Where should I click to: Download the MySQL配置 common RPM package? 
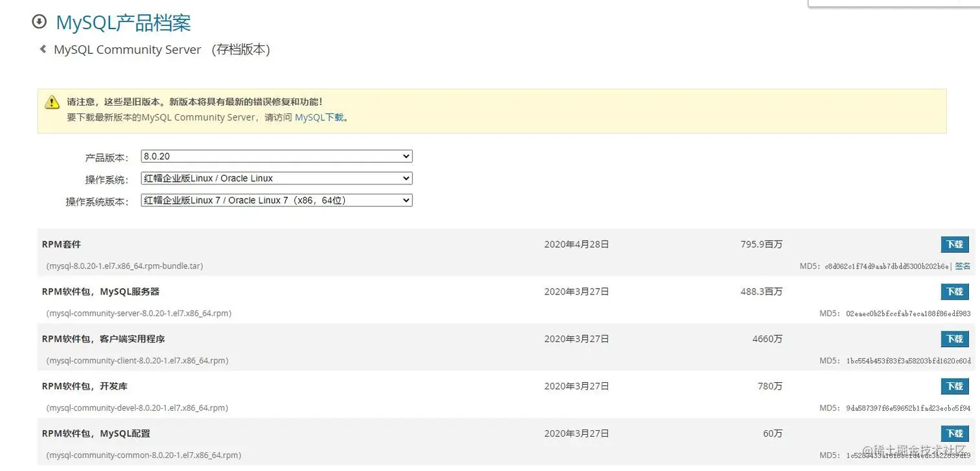[954, 433]
